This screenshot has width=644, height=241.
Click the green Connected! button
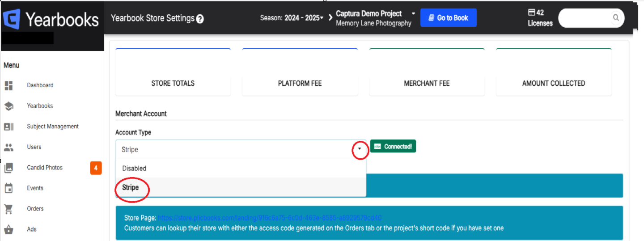tap(393, 146)
